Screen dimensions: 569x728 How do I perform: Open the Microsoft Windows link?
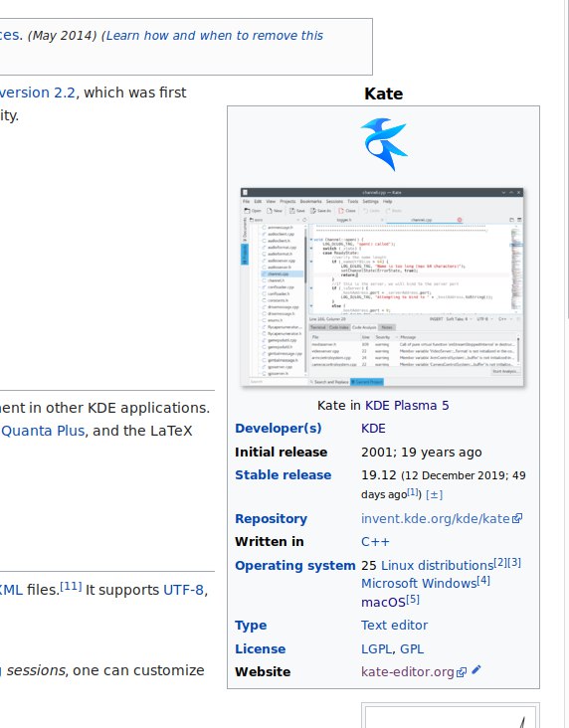[x=419, y=584]
